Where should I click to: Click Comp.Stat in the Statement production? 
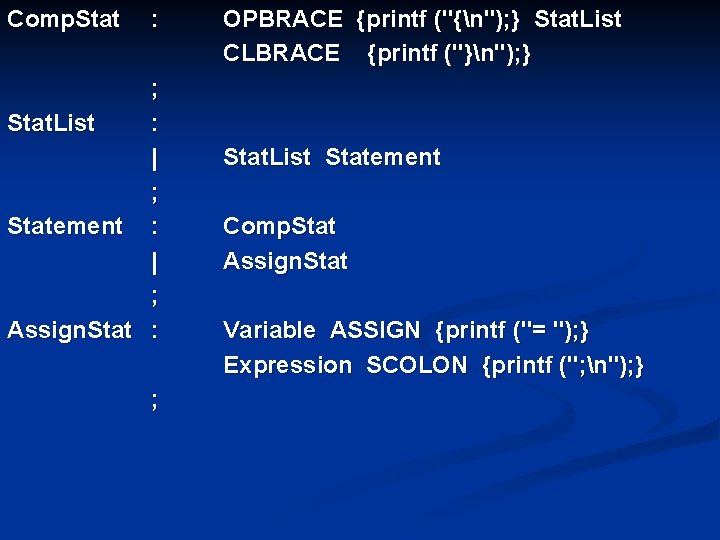pos(279,226)
